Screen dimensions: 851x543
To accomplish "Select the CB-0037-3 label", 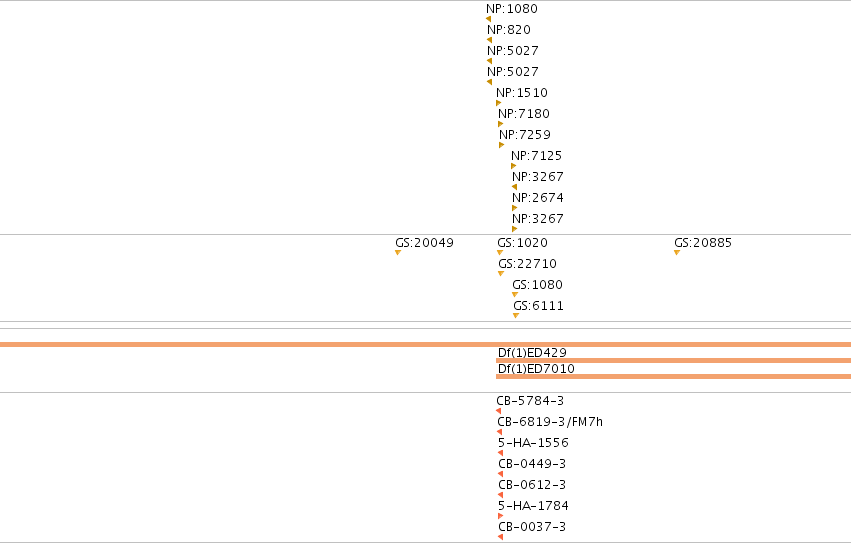I will tap(532, 527).
